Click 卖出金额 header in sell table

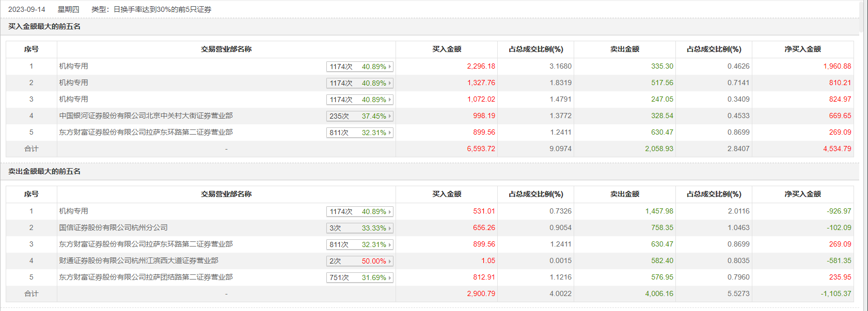click(624, 194)
